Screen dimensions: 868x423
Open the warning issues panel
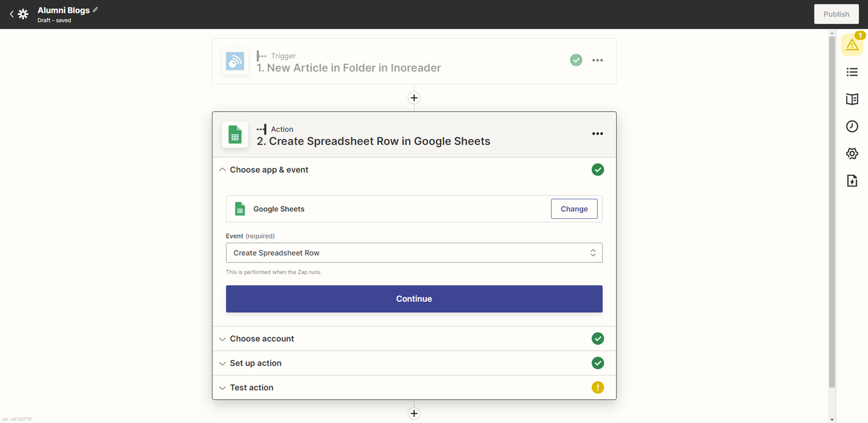tap(852, 45)
